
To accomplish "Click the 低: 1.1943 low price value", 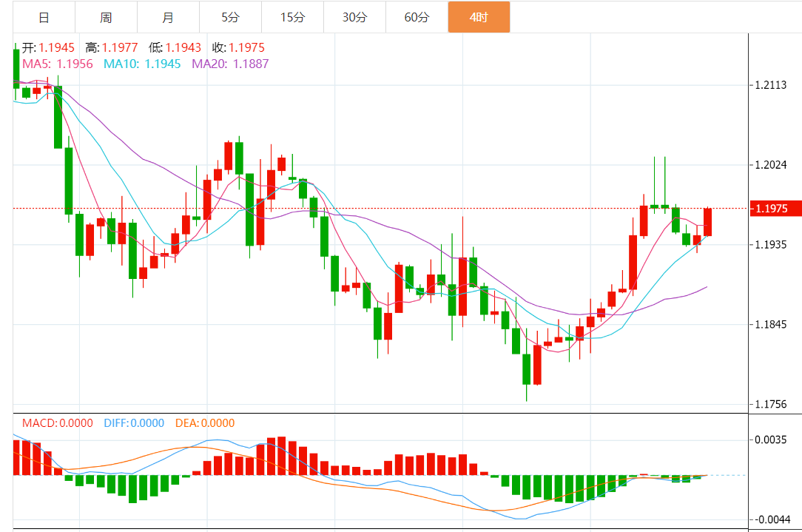I will tap(175, 47).
